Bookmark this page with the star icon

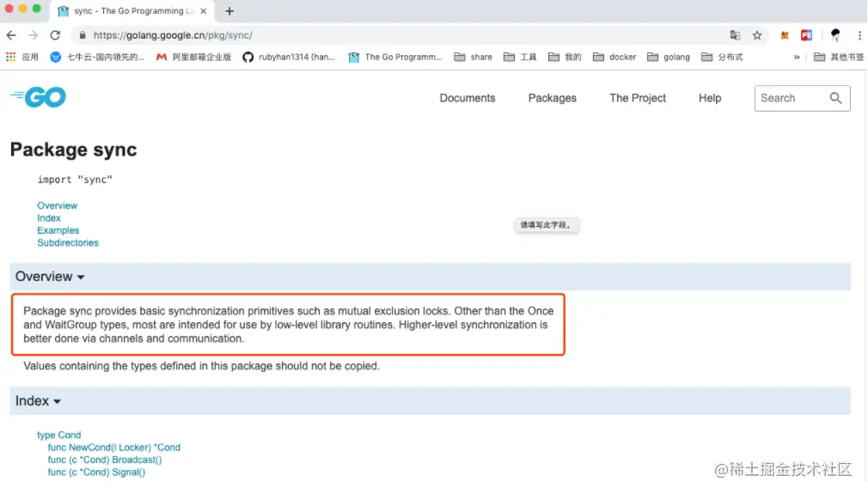tap(757, 35)
